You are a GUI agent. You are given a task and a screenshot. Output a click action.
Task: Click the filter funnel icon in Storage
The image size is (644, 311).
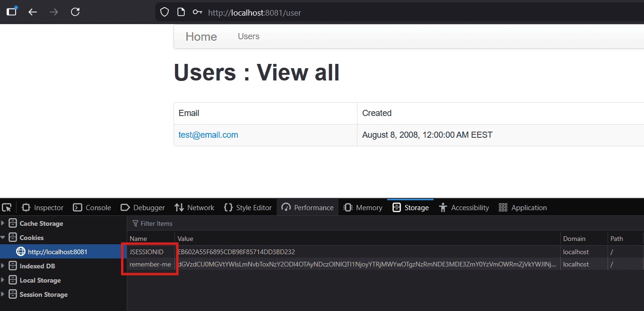tap(135, 223)
